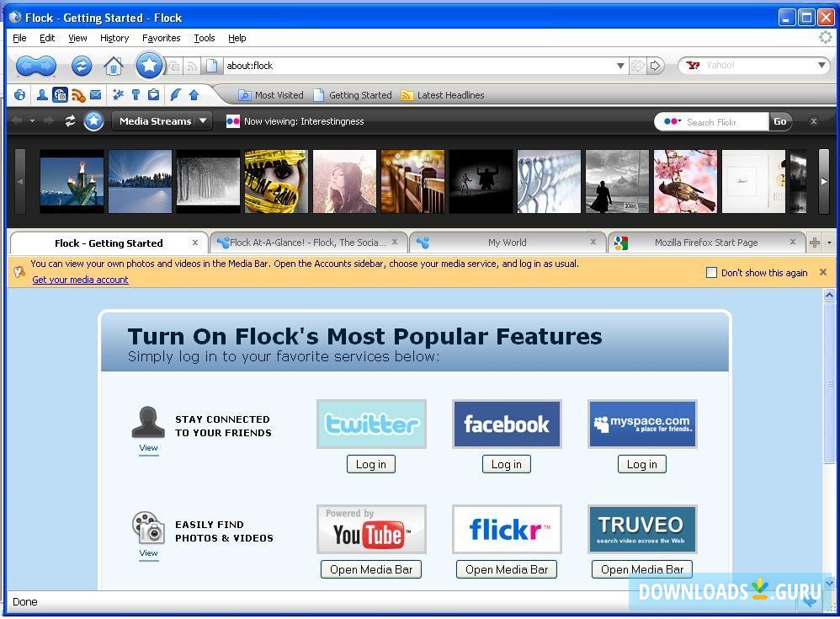840x619 pixels.
Task: Log in to MySpace
Action: pos(642,465)
